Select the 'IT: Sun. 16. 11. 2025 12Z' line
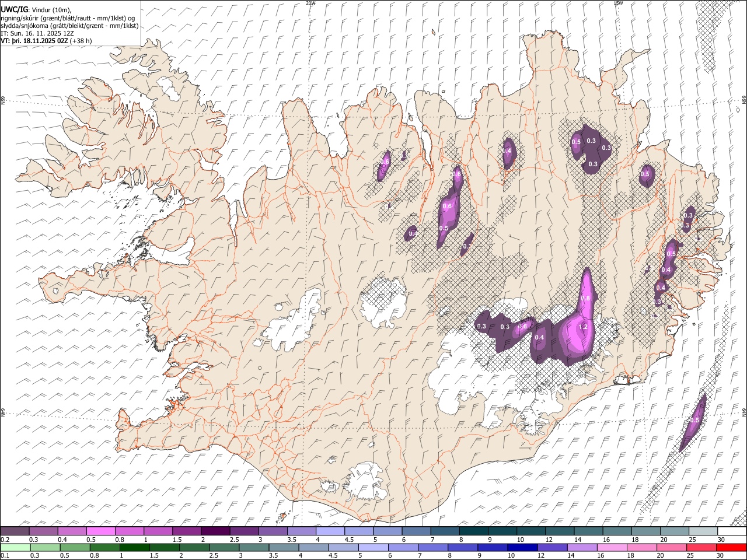Screen dimensions: 747x560 (x=37, y=33)
